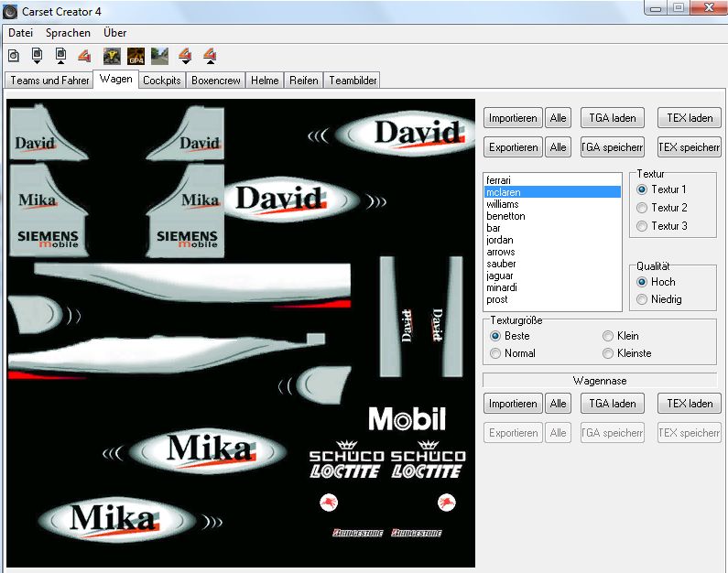Click the document icon with down arrow
This screenshot has height=573, width=728.
38,56
